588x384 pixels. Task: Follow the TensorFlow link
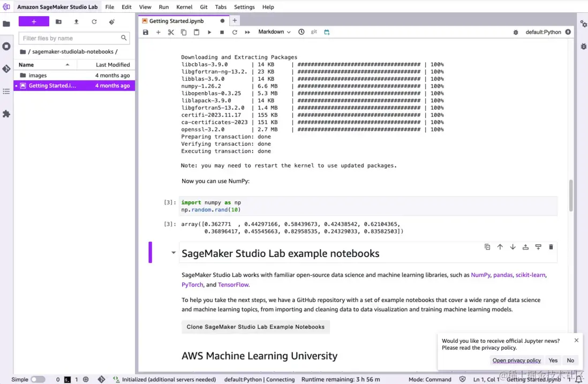(x=233, y=284)
